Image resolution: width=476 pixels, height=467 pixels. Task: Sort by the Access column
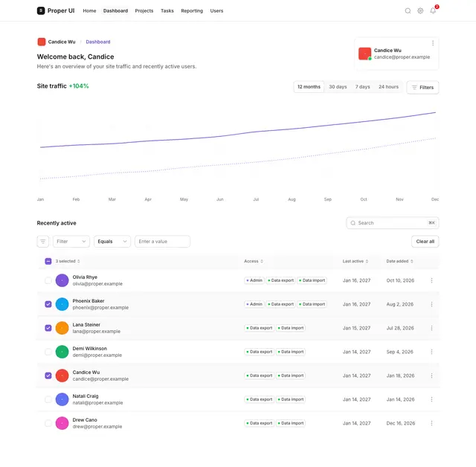point(254,261)
